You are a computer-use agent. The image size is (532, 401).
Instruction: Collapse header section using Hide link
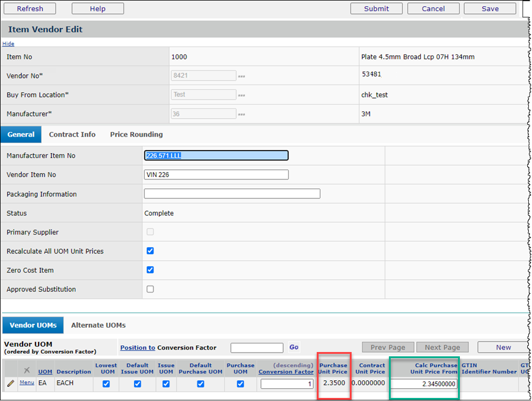click(x=8, y=43)
